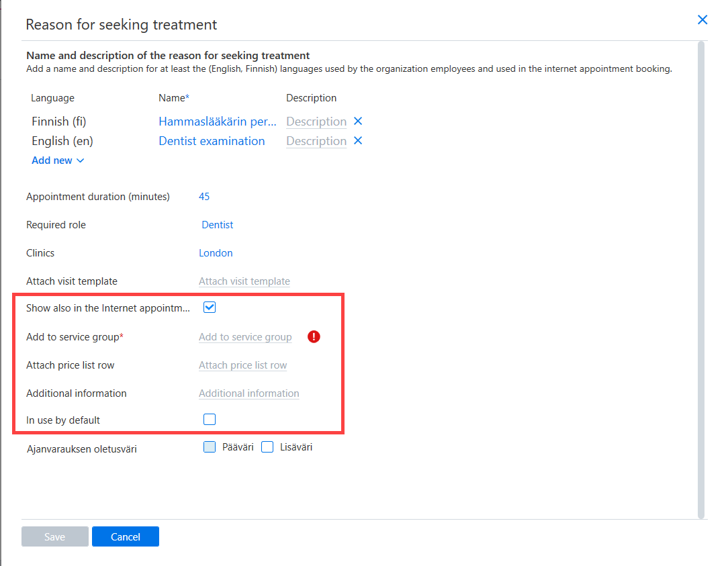Click the Ajanvarauksen oletusväri label
728x566 pixels.
pos(82,449)
